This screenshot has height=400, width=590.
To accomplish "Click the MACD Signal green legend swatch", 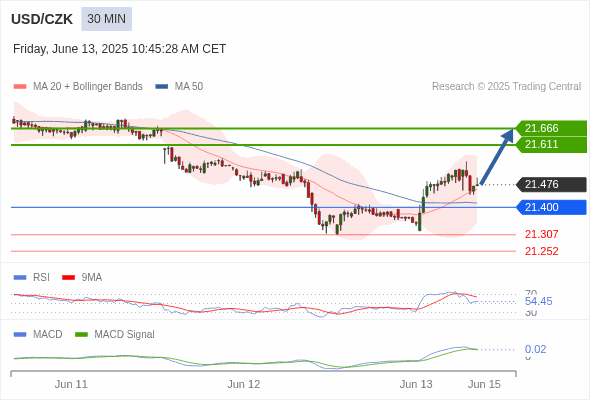I will tap(81, 335).
